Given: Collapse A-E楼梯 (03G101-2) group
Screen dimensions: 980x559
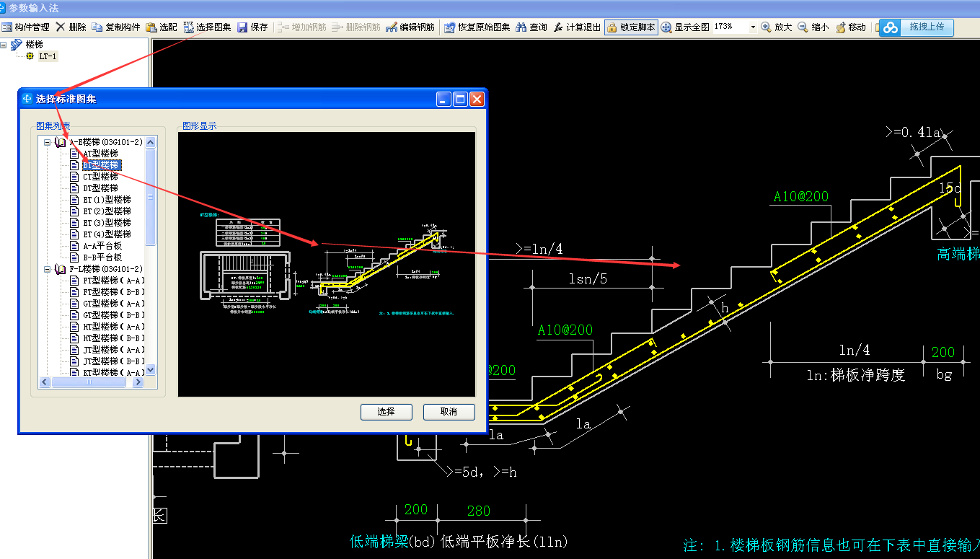Looking at the screenshot, I should tap(47, 142).
